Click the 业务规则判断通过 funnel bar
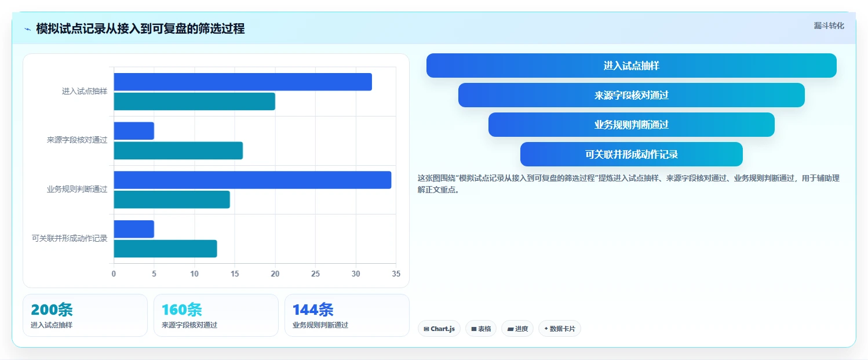Image resolution: width=868 pixels, height=360 pixels. [632, 125]
